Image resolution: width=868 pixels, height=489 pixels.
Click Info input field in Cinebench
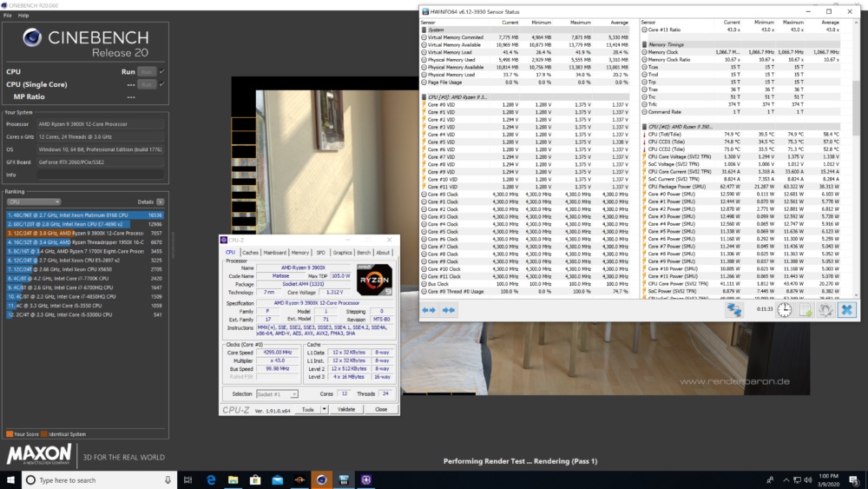pos(100,175)
